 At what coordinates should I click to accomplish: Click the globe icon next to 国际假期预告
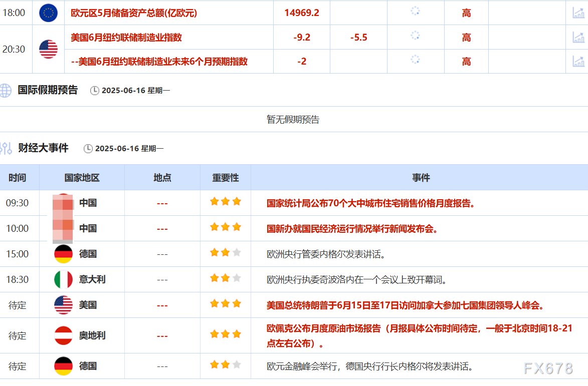(x=5, y=91)
